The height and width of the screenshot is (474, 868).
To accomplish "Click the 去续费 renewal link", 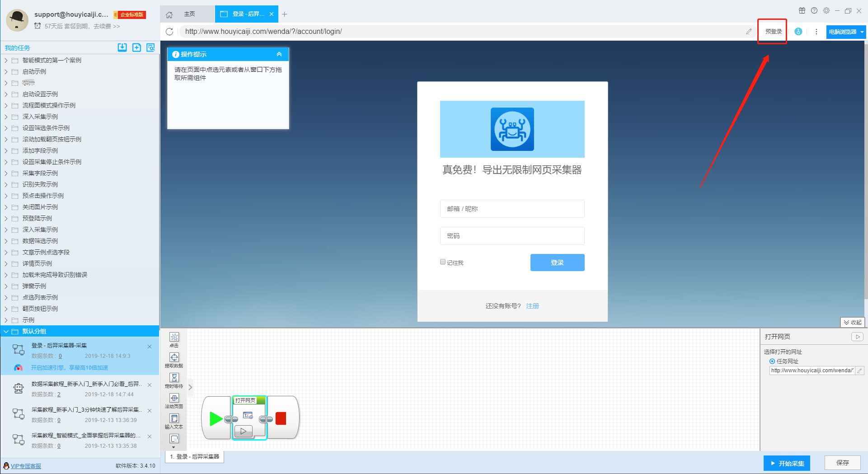I will click(x=106, y=26).
